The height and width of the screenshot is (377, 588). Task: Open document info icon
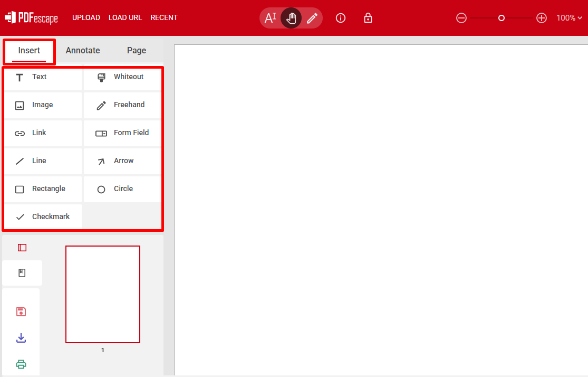pos(341,18)
